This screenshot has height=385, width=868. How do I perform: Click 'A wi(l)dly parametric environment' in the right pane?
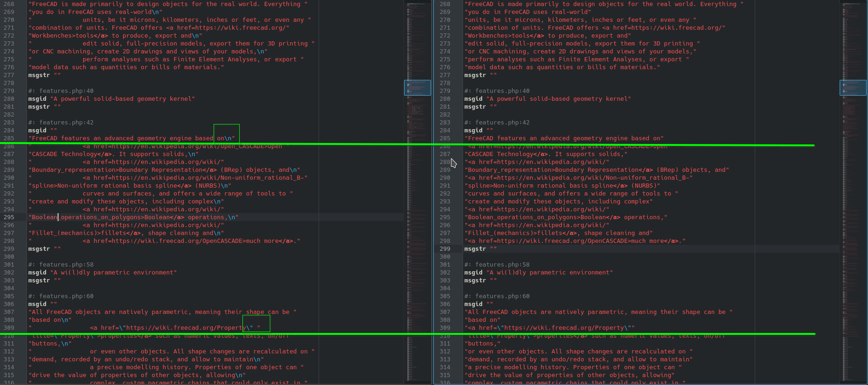[550, 273]
